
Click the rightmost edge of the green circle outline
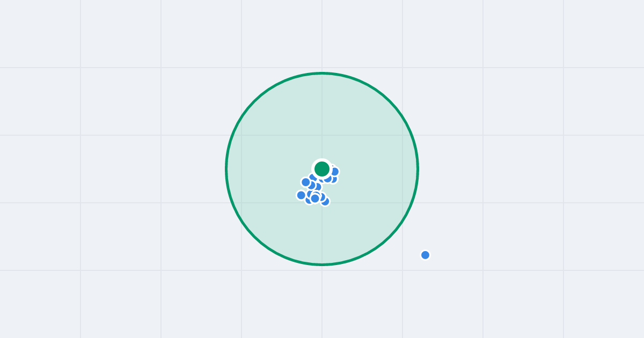(418, 169)
